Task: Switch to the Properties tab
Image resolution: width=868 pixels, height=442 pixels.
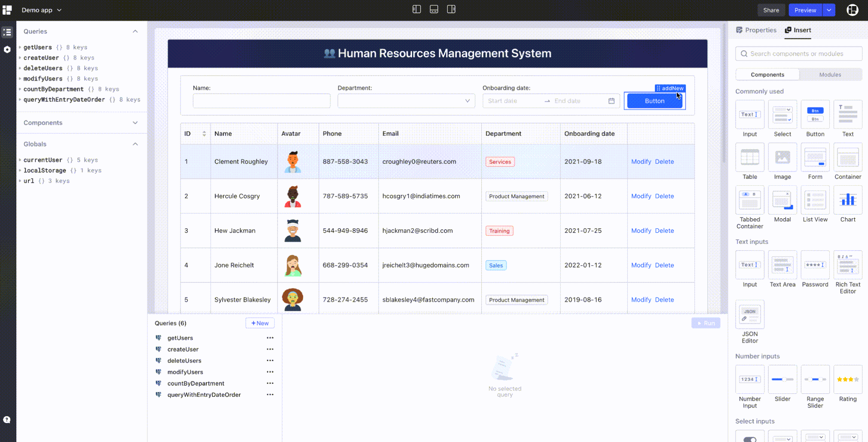Action: (760, 30)
